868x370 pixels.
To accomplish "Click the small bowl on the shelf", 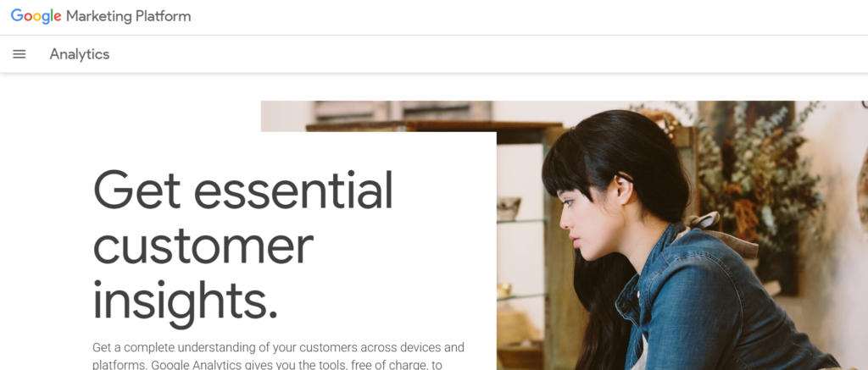I will click(509, 208).
